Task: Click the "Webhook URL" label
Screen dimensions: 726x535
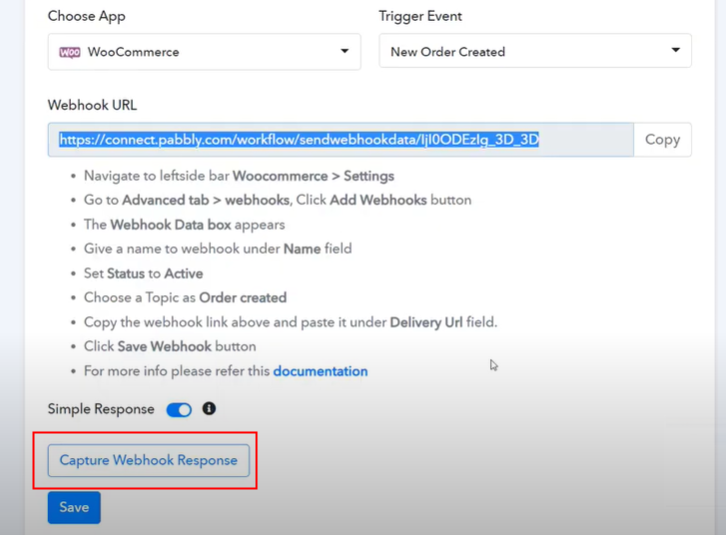Action: tap(92, 105)
